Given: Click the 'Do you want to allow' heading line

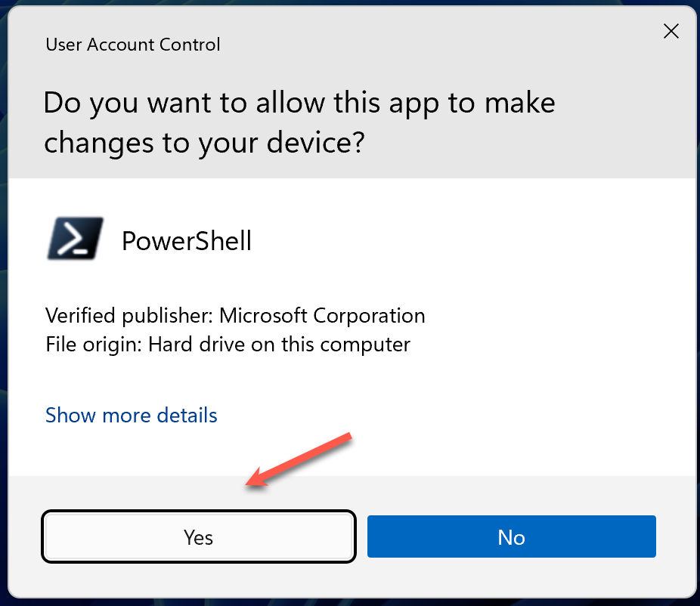Looking at the screenshot, I should (299, 102).
